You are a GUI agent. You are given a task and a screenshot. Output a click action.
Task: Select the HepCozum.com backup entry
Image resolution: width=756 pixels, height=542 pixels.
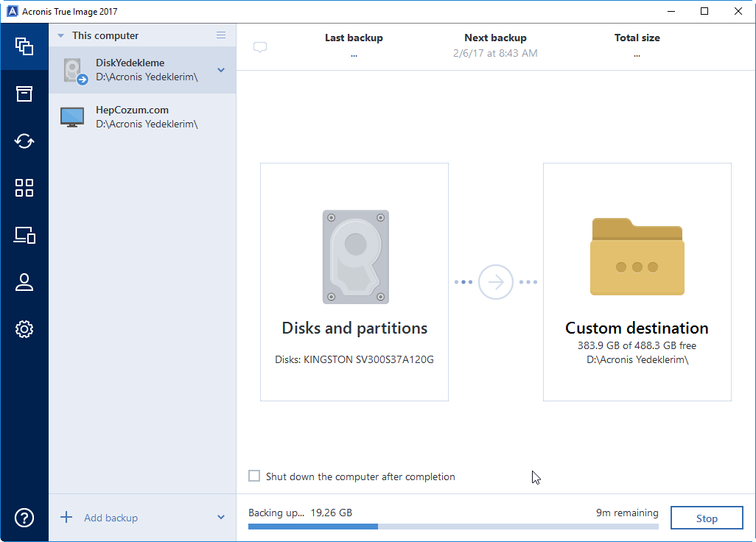point(142,117)
